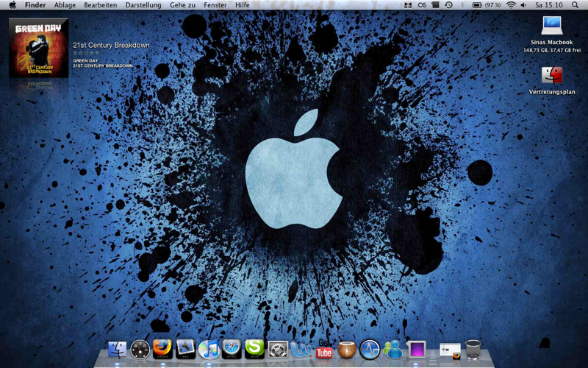
Task: Open Time Machine menu bar icon
Action: 448,5
